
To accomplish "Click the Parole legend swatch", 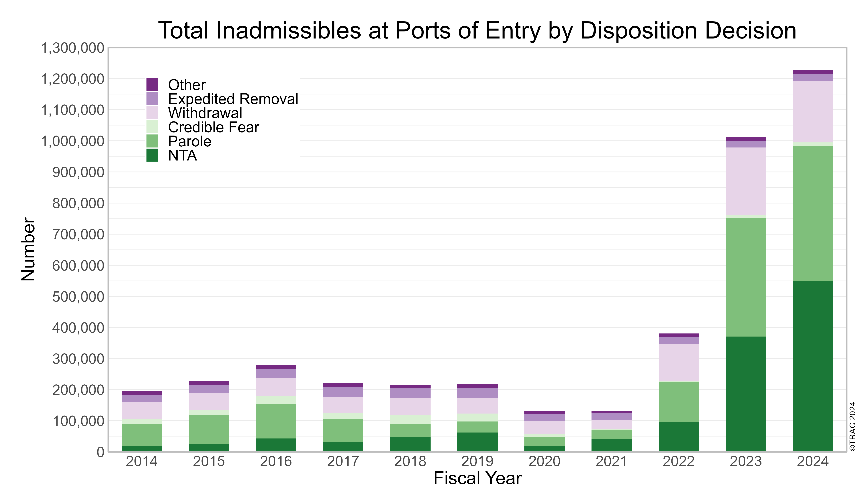I will coord(152,141).
